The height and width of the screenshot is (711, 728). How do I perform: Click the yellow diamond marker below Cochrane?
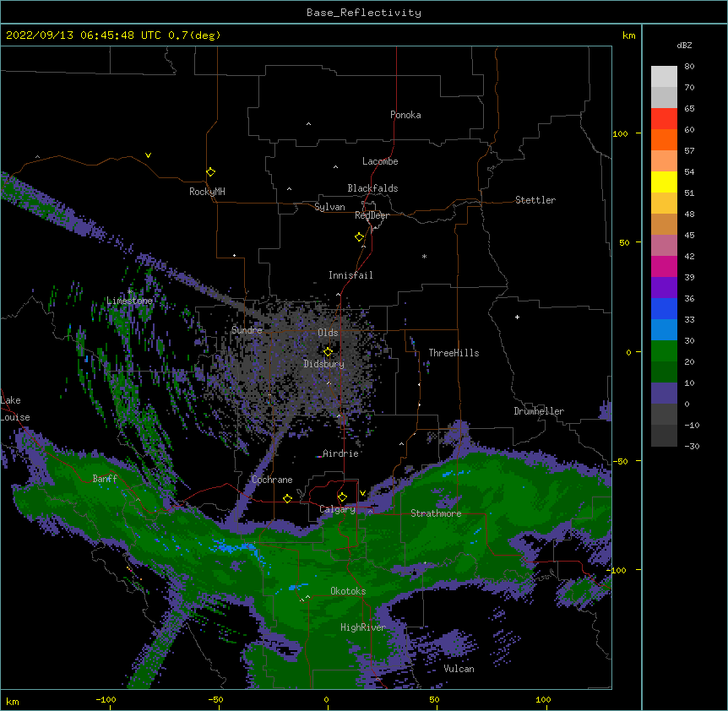click(x=287, y=498)
